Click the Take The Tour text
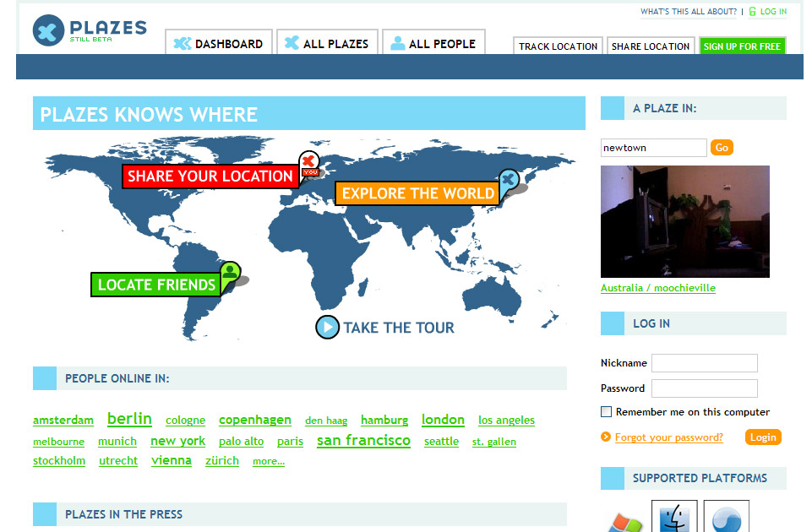 (x=398, y=328)
